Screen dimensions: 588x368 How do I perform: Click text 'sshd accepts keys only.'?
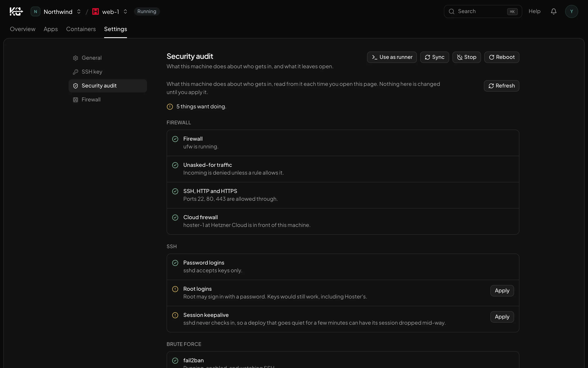[x=213, y=270]
